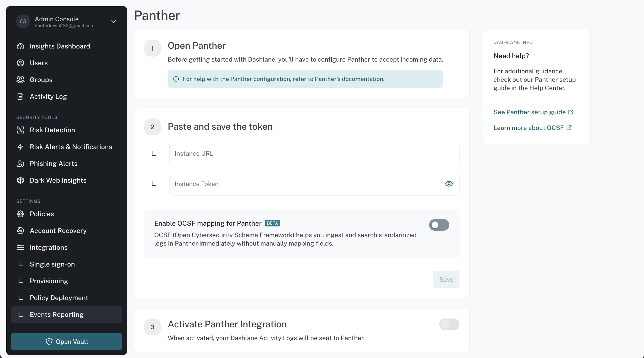This screenshot has height=358, width=644.
Task: Click the Activity Log document icon
Action: [x=20, y=96]
